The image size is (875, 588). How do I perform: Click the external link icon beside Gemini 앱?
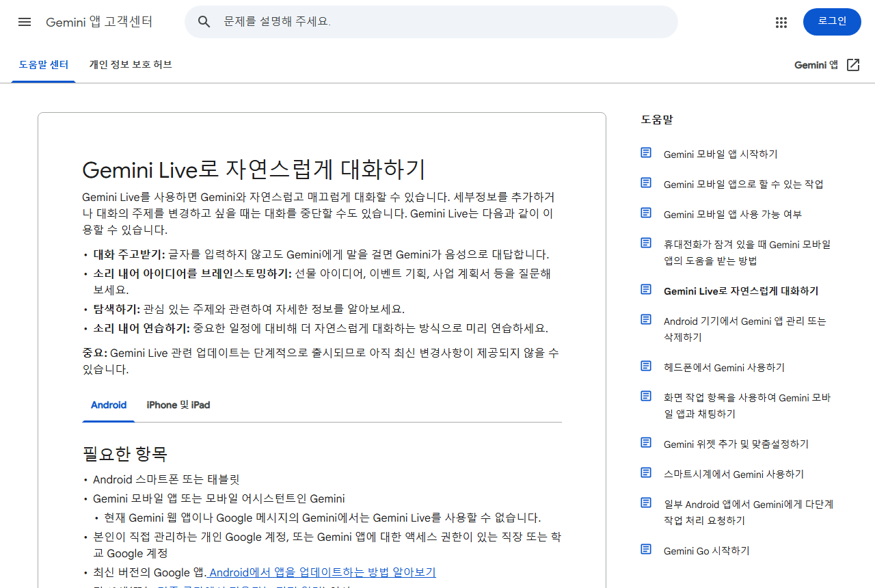853,65
